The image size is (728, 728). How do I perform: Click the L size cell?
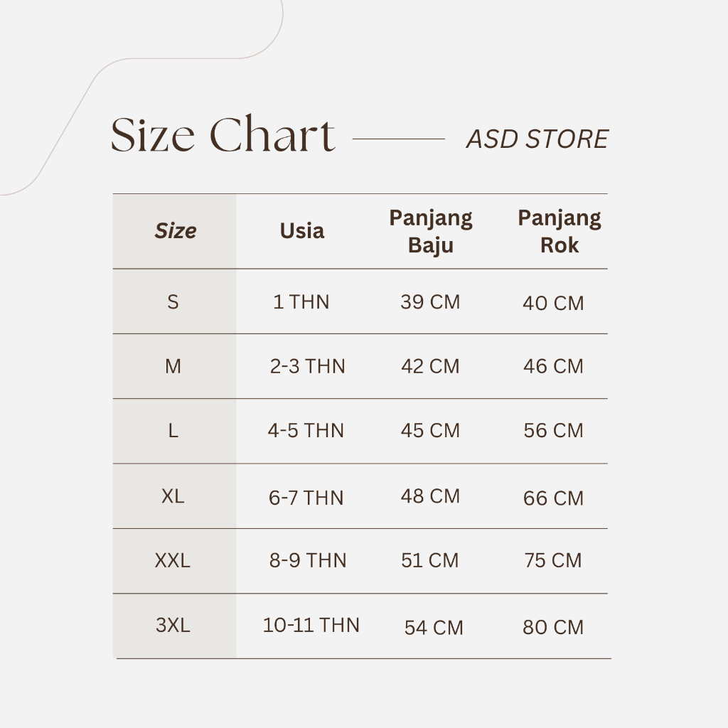[x=173, y=431]
